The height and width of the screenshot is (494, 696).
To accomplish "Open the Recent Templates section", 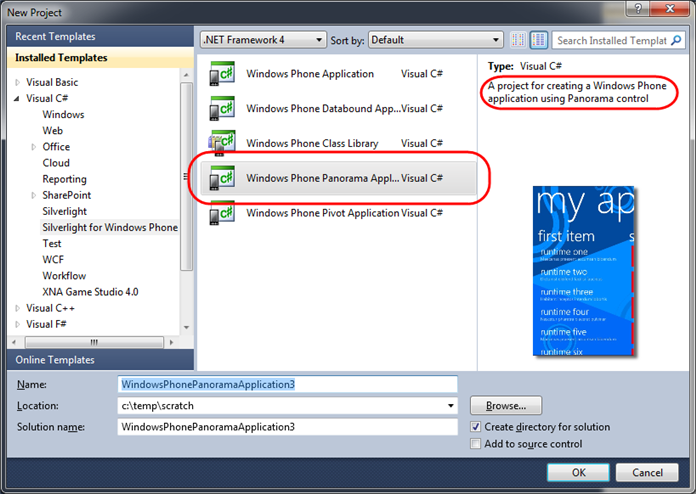I will 100,36.
